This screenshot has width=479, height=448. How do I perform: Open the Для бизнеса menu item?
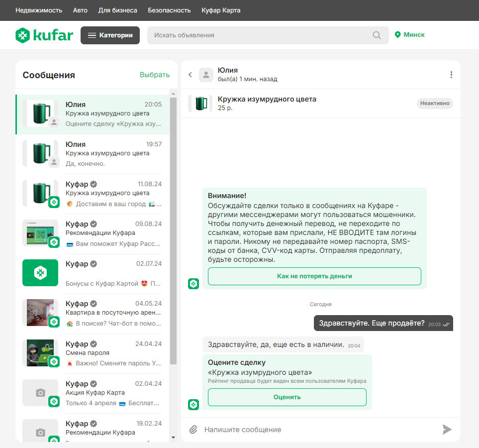(117, 10)
